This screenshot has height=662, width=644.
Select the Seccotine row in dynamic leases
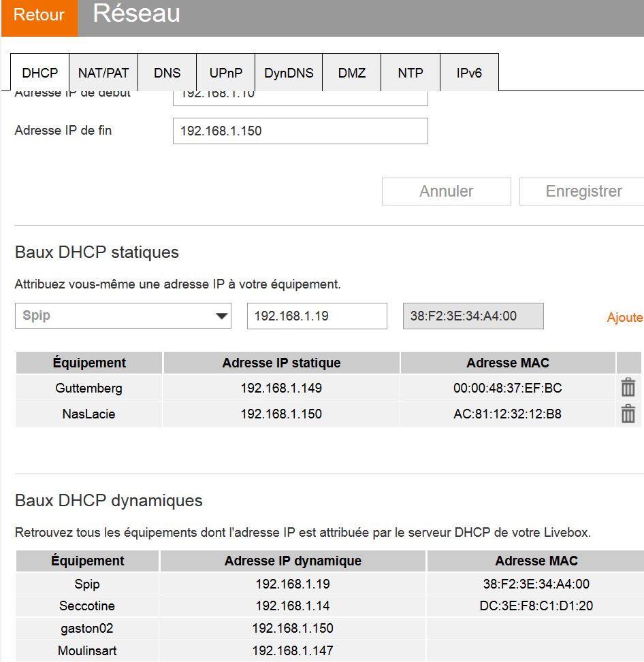click(87, 606)
